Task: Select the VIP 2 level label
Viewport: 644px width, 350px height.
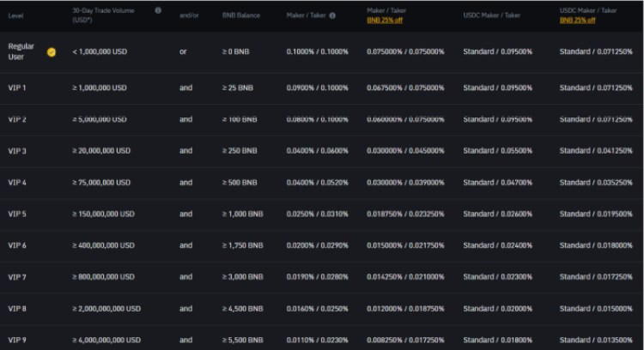Action: [x=17, y=119]
